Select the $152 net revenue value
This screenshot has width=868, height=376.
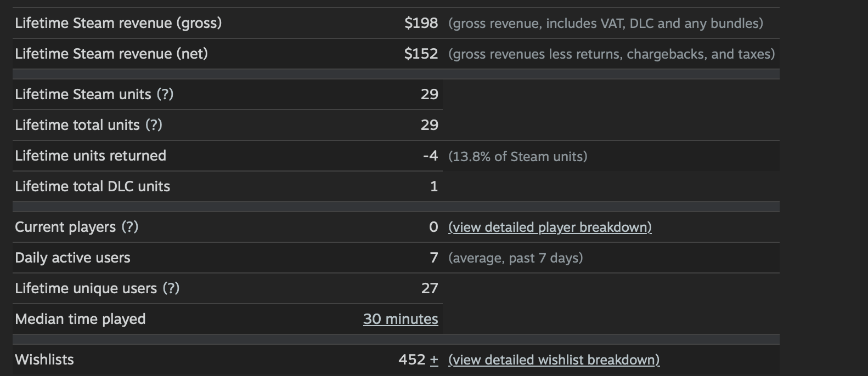[x=421, y=54]
